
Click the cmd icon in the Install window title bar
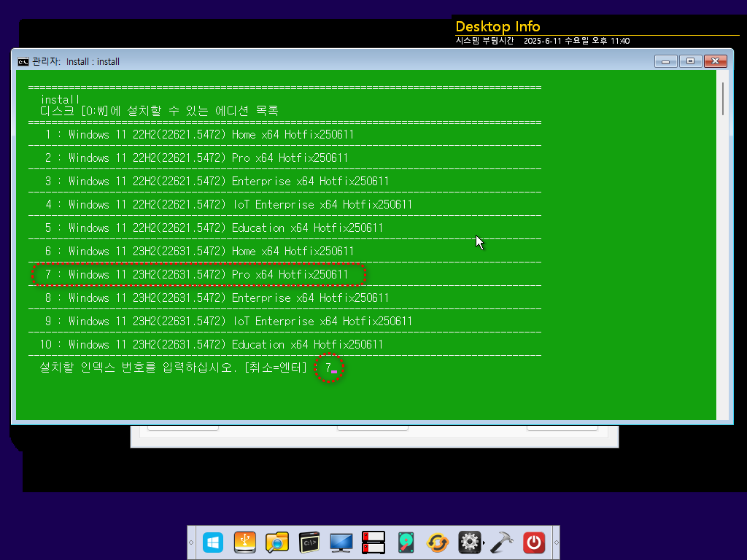[23, 61]
